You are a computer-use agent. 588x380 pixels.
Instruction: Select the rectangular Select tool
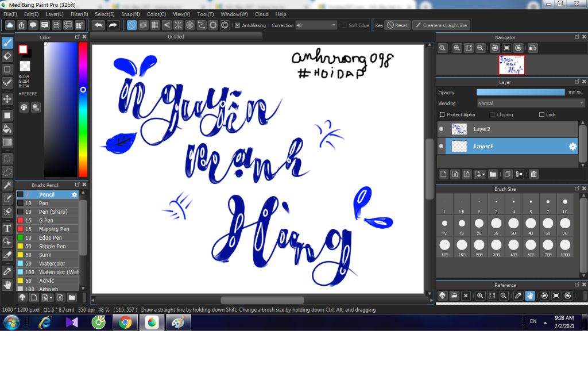click(x=7, y=159)
